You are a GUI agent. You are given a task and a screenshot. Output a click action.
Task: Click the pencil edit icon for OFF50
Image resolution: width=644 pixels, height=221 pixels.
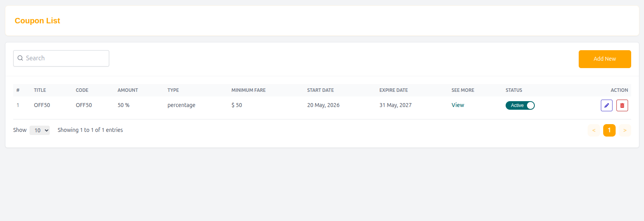tap(606, 105)
